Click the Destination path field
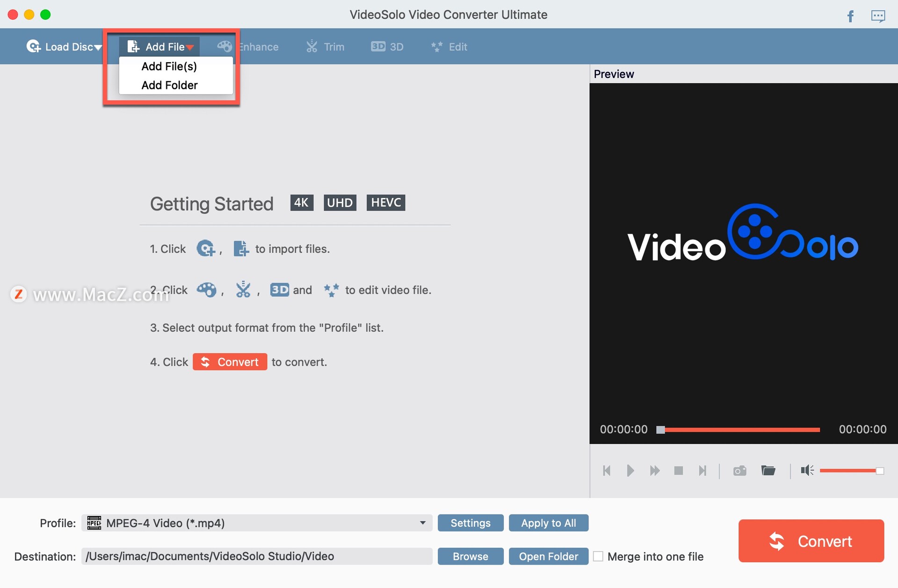This screenshot has width=898, height=588. (x=257, y=556)
